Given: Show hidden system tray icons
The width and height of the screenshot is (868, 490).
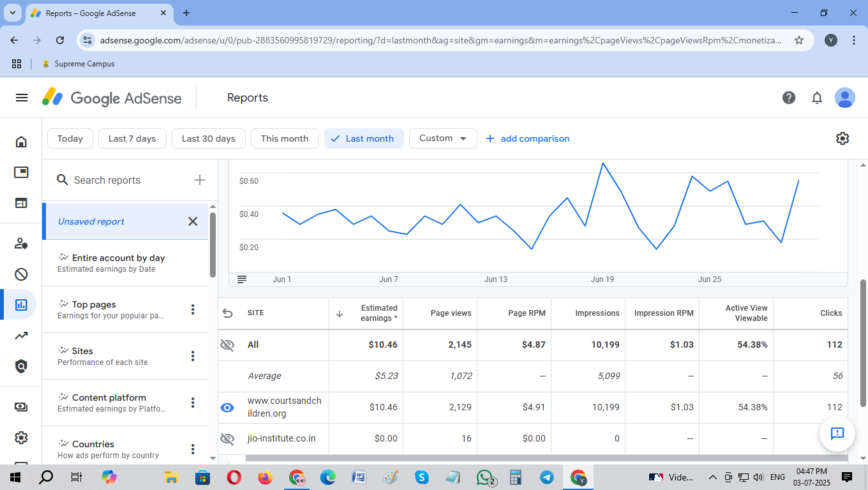Looking at the screenshot, I should [712, 477].
